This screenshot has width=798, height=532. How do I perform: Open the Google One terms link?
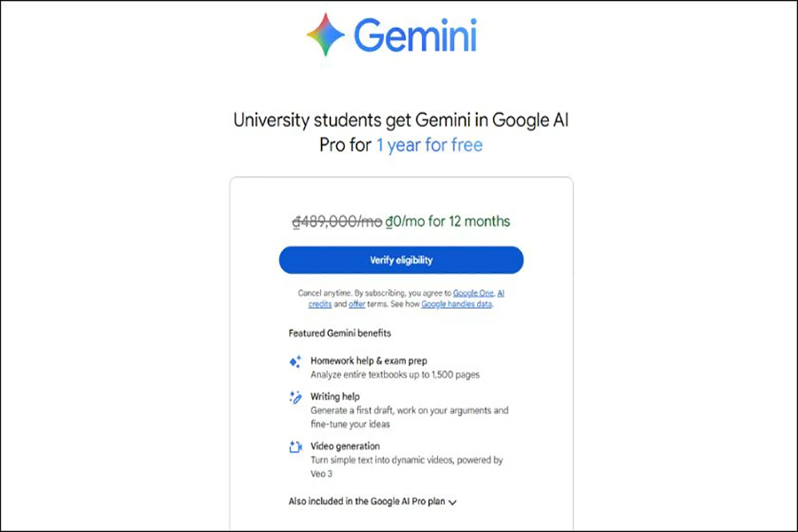click(473, 293)
